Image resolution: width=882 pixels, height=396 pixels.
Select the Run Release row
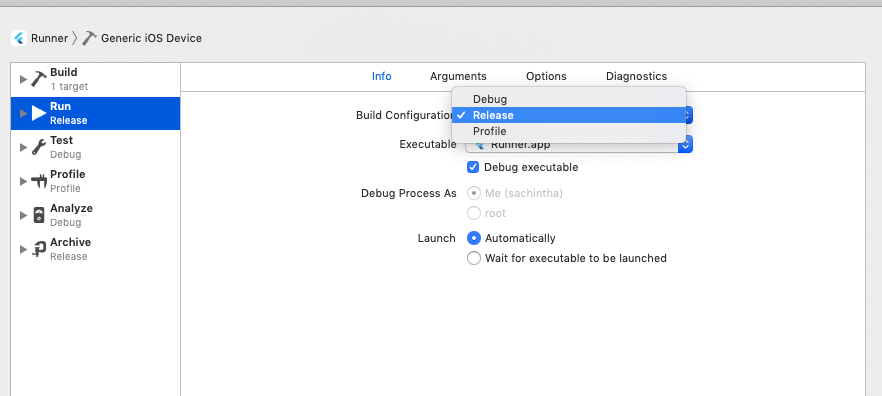(96, 113)
